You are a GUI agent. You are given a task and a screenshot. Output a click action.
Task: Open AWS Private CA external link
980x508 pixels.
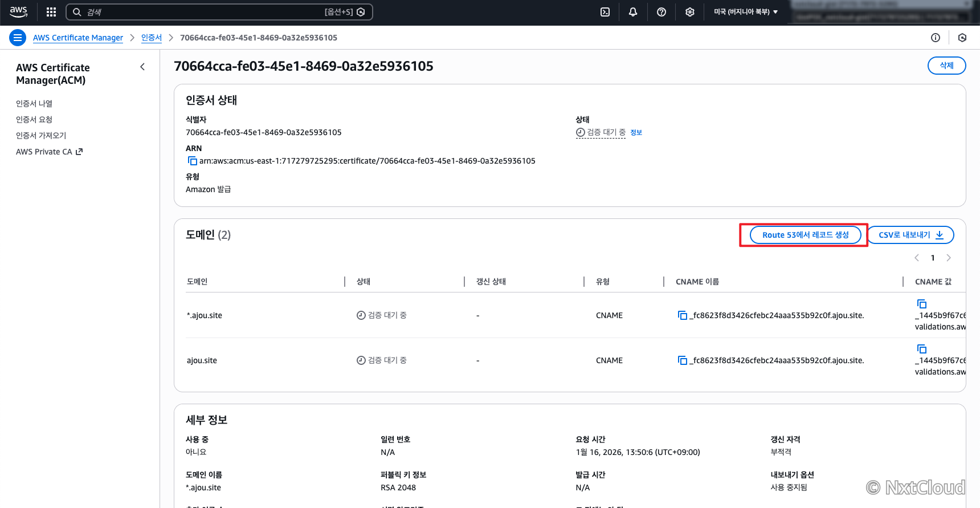pos(50,152)
